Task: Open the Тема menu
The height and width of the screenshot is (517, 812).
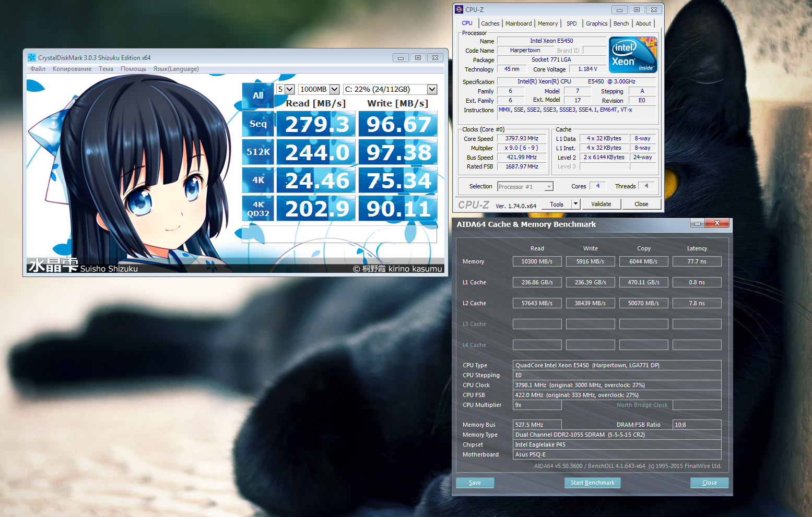Action: [x=106, y=69]
